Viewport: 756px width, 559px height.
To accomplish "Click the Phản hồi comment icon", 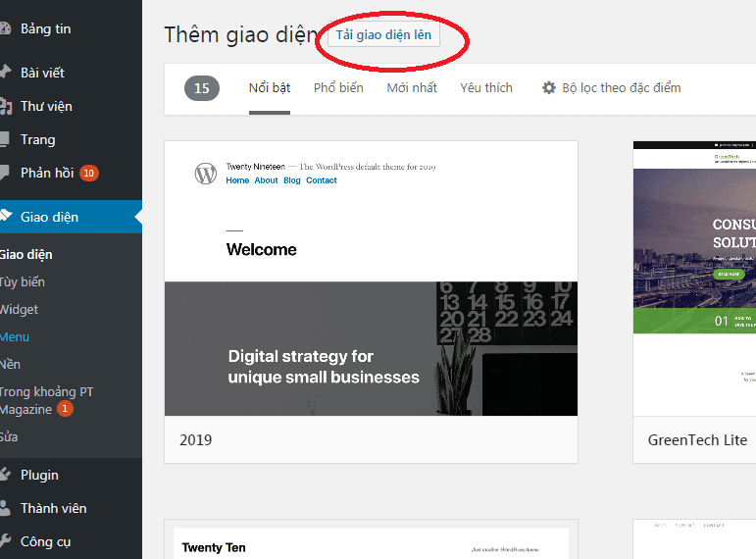I will coord(4,173).
